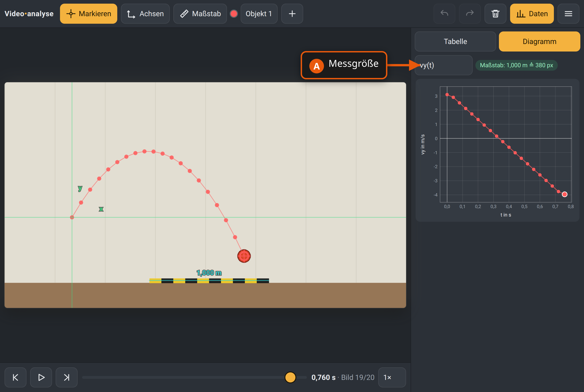Select the last data point in diagram
This screenshot has height=392, width=584.
coord(564,194)
